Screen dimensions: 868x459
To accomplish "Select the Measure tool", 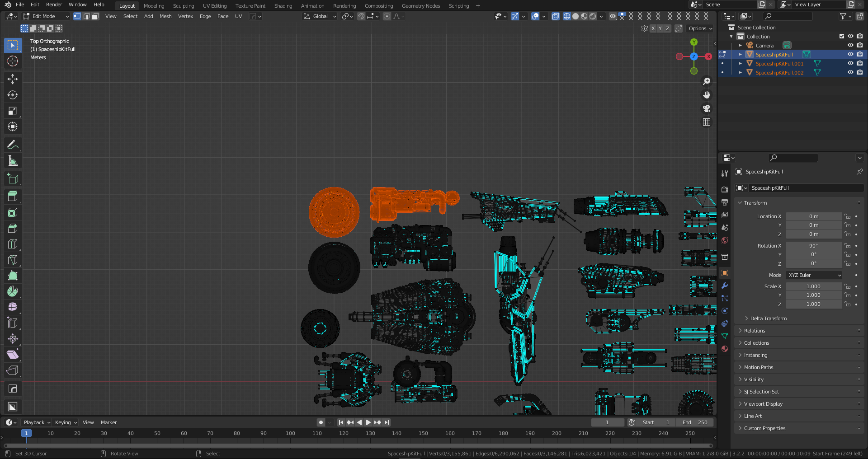I will [x=13, y=161].
